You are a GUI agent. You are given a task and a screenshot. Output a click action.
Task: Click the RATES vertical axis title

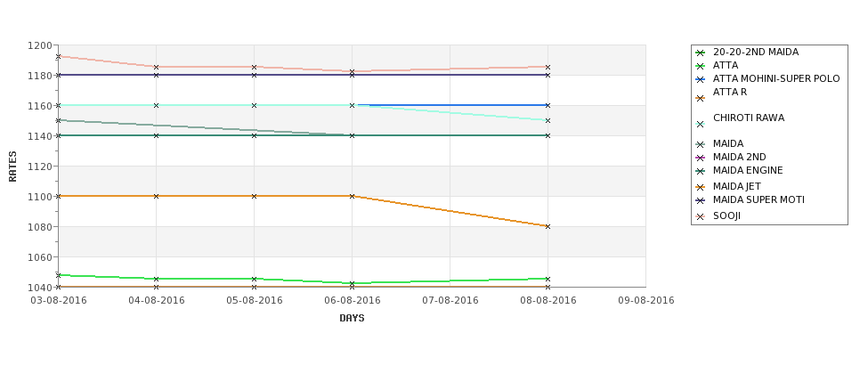[12, 167]
